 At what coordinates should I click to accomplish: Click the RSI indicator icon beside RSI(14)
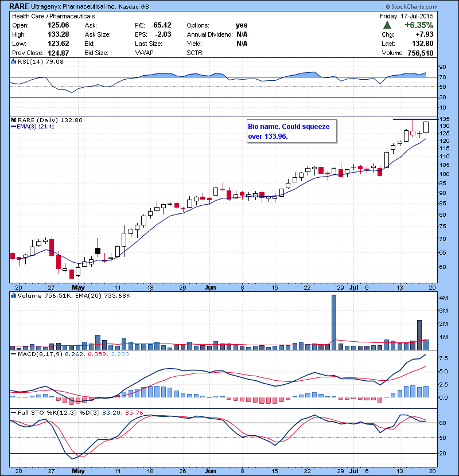click(x=13, y=61)
